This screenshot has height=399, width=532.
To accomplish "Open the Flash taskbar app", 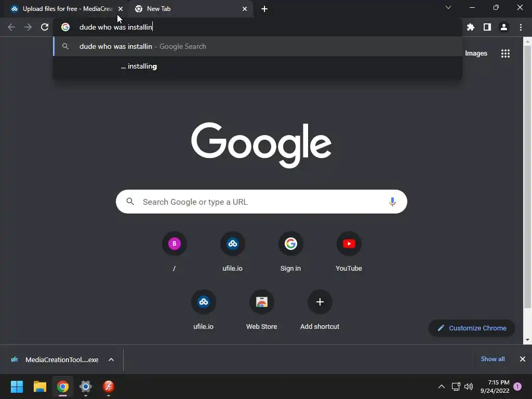I will click(108, 387).
